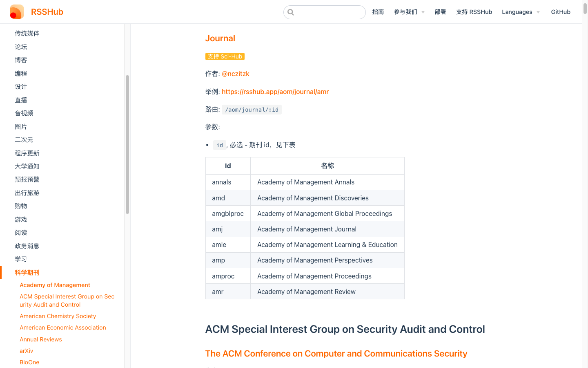
Task: Select arXiv in the sidebar
Action: pyautogui.click(x=26, y=350)
